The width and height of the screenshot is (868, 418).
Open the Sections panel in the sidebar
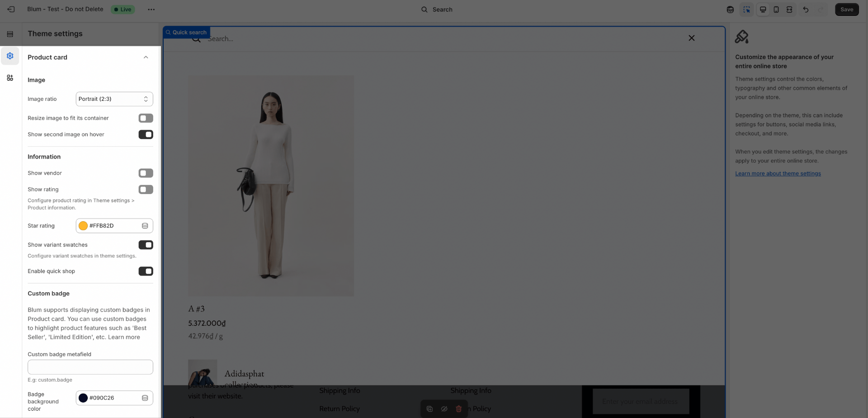pyautogui.click(x=10, y=33)
